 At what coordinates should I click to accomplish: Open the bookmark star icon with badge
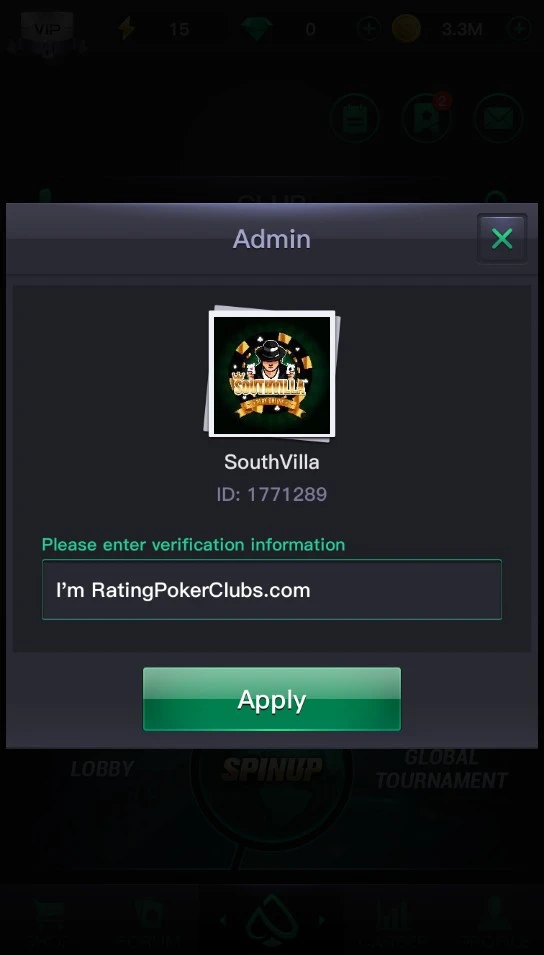426,118
